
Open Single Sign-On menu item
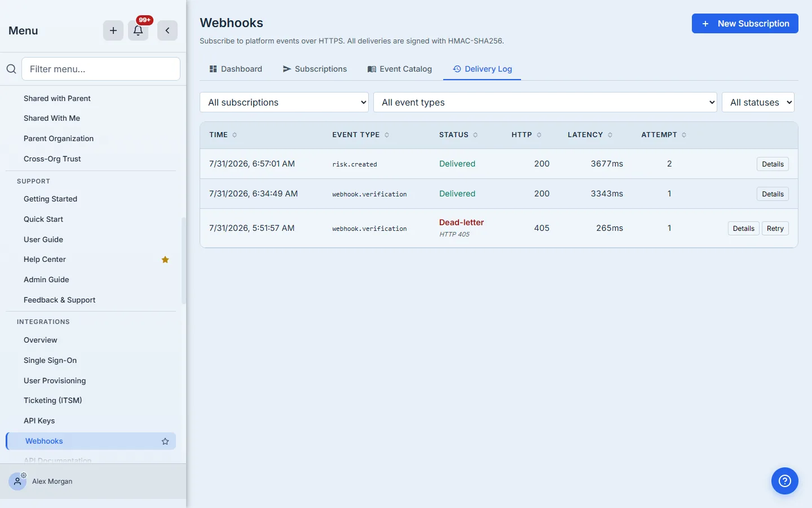(x=91, y=361)
